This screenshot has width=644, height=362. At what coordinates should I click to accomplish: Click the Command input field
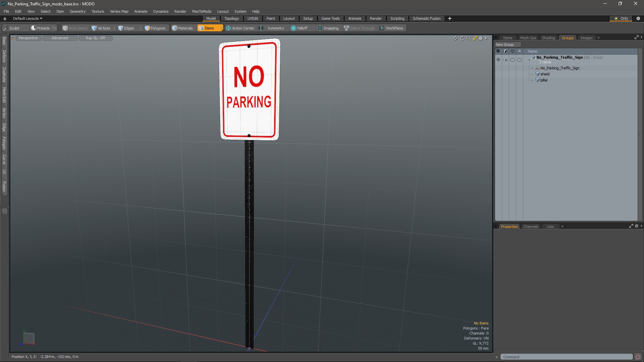(x=566, y=357)
